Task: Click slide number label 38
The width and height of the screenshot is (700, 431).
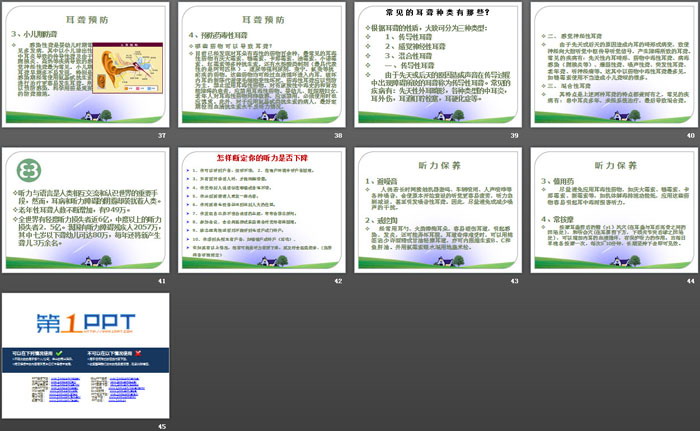Action: coord(338,135)
